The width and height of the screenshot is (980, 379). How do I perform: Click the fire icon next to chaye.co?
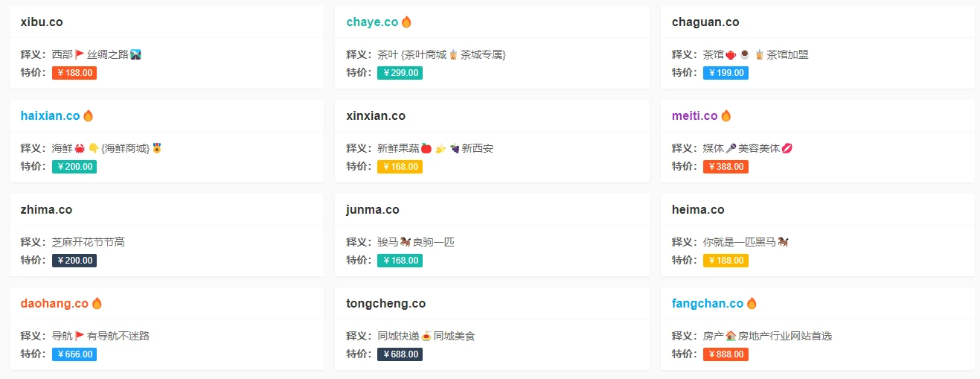pos(406,22)
